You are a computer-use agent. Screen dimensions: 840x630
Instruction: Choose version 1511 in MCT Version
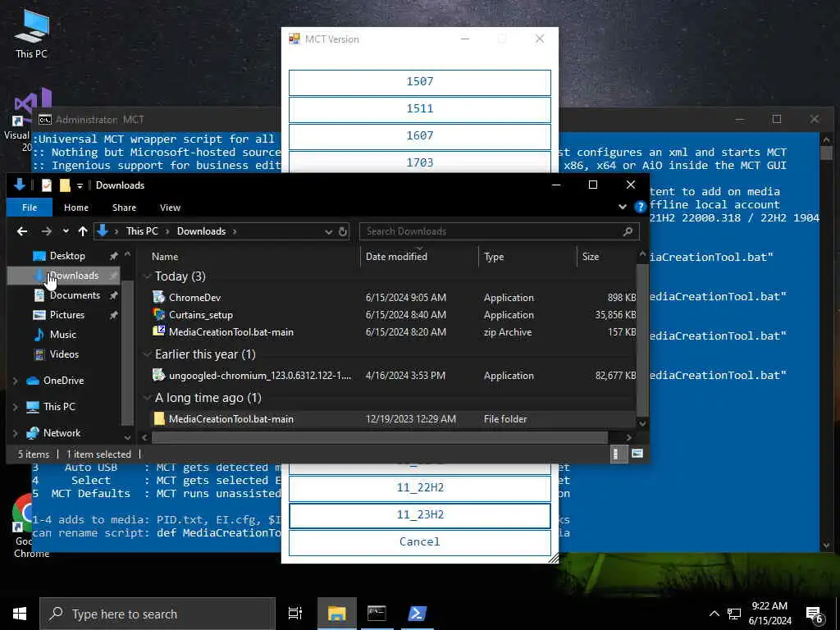click(x=419, y=109)
